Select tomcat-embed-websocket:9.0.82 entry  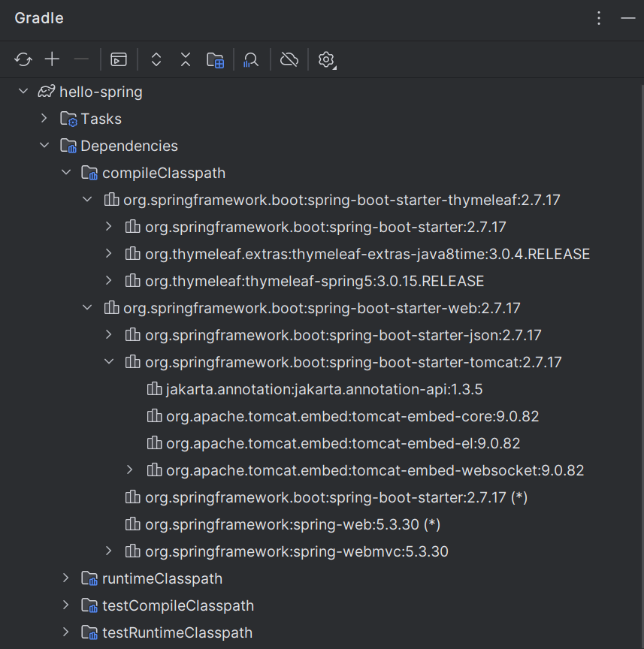[x=321, y=470]
